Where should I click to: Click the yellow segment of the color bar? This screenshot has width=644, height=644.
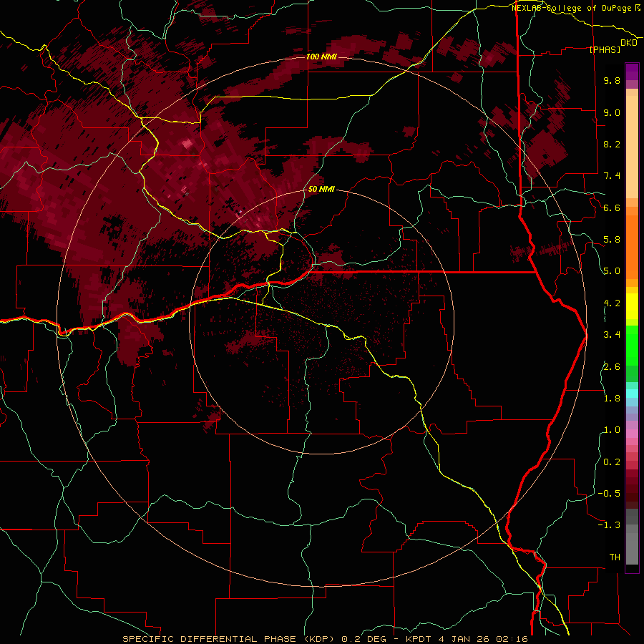[632, 306]
